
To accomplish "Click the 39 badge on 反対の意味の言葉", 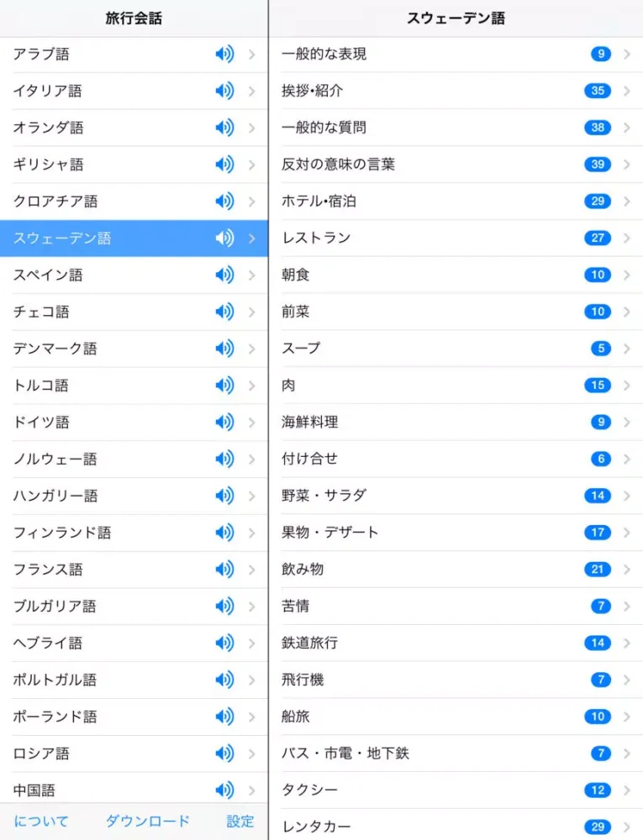I will (x=598, y=165).
